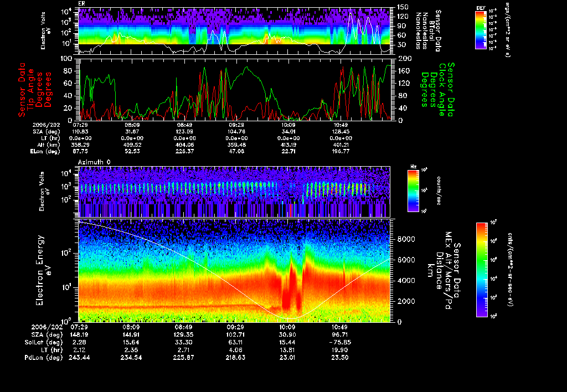This screenshot has height=392, width=567.
Task: Select the Tip Angle and Clock Angle line plot
Action: pos(234,89)
